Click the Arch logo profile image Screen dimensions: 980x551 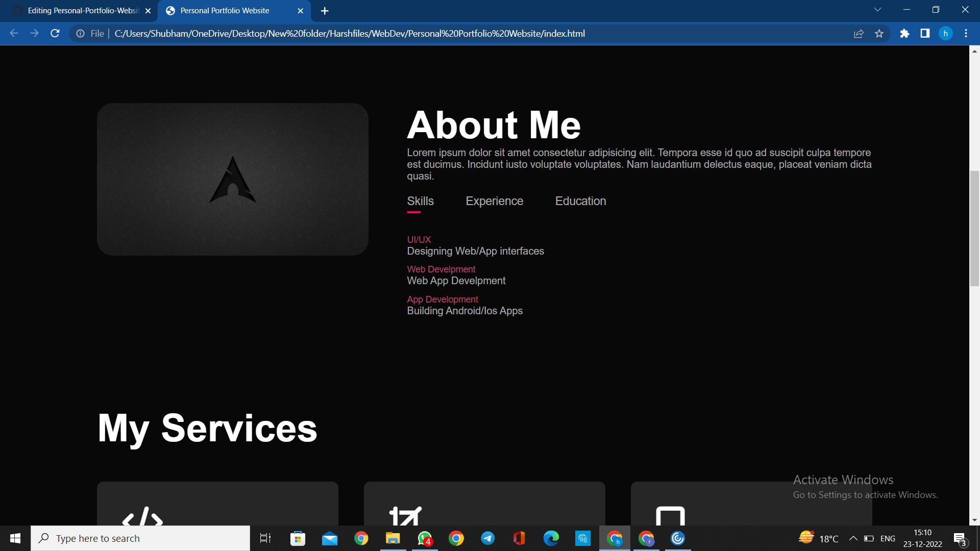click(233, 179)
